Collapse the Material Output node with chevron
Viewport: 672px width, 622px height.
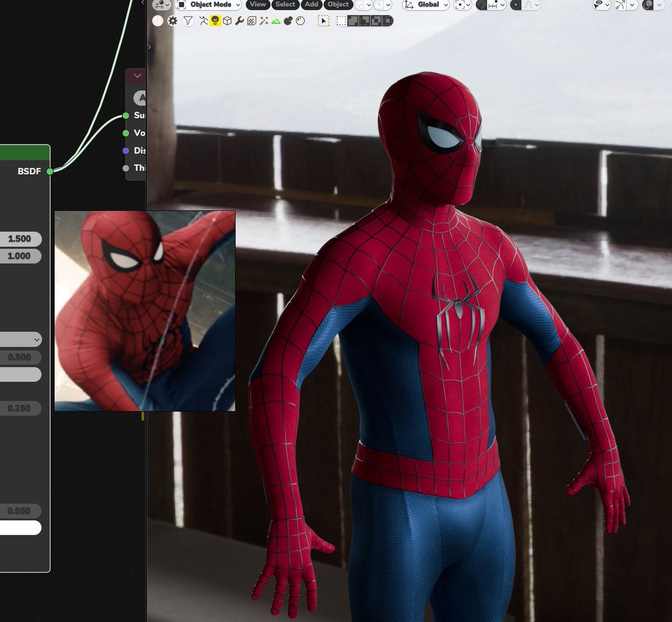coord(137,76)
